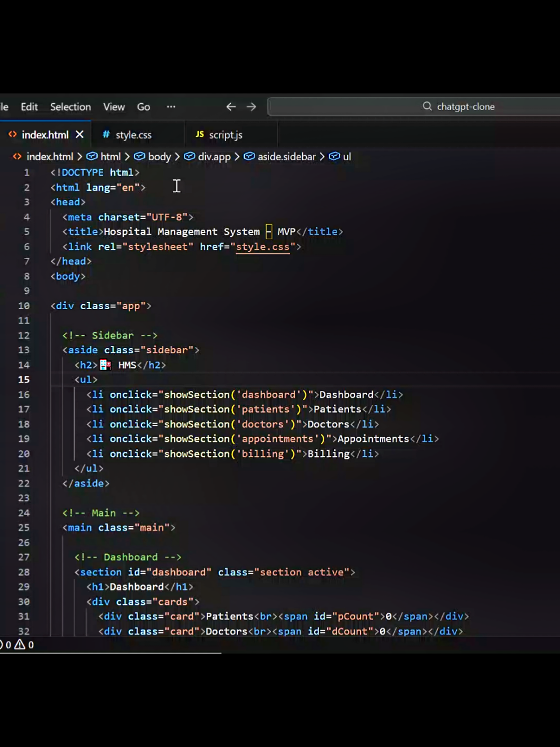Select div.app in the breadcrumb
This screenshot has height=747, width=560.
point(214,157)
